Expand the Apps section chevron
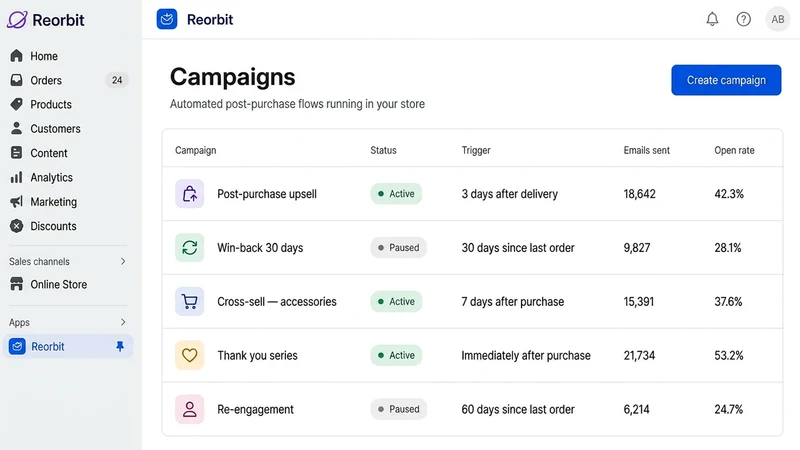 pos(123,322)
